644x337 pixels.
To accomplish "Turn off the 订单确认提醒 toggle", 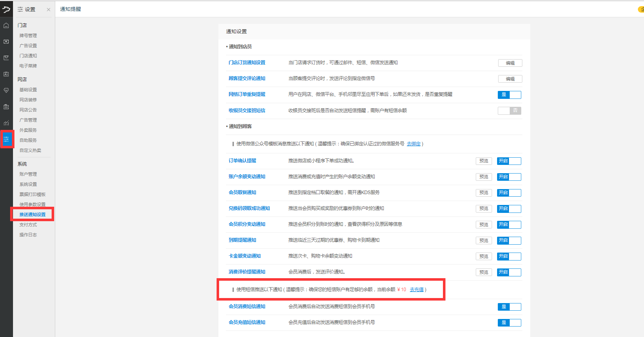I will 509,161.
